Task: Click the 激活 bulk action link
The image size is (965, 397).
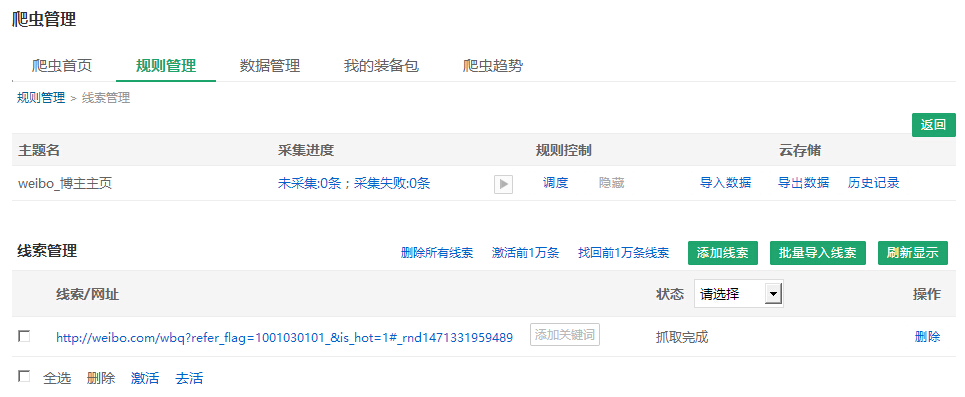Action: tap(145, 378)
